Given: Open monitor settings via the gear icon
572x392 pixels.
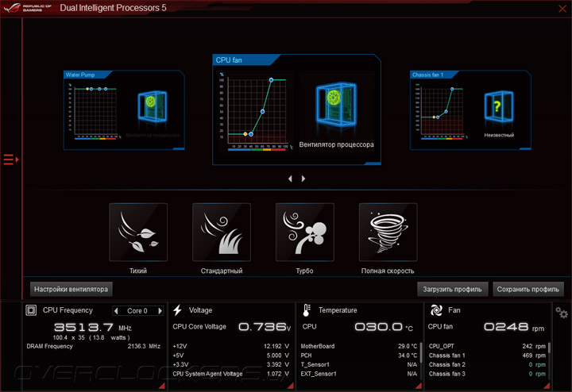Looking at the screenshot, I should click(x=562, y=313).
